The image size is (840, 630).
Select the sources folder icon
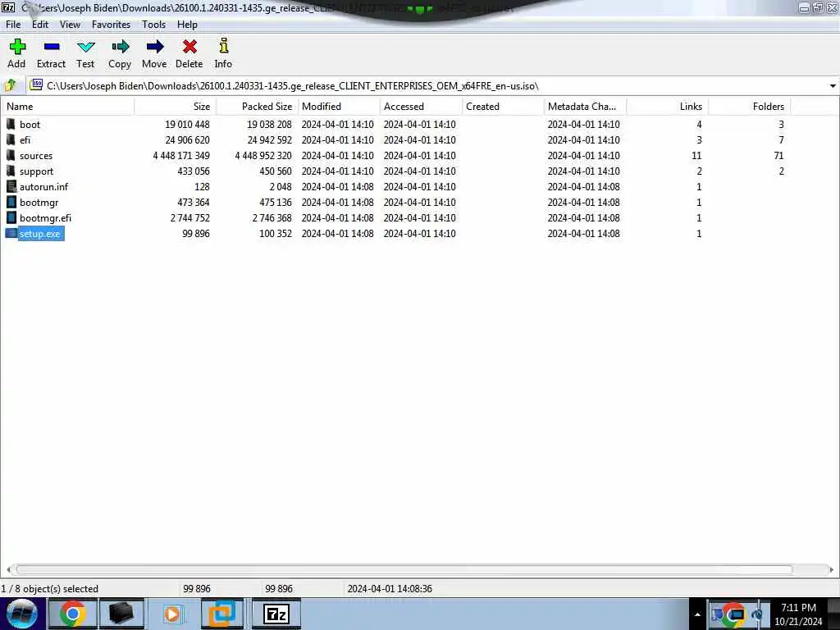pyautogui.click(x=11, y=155)
